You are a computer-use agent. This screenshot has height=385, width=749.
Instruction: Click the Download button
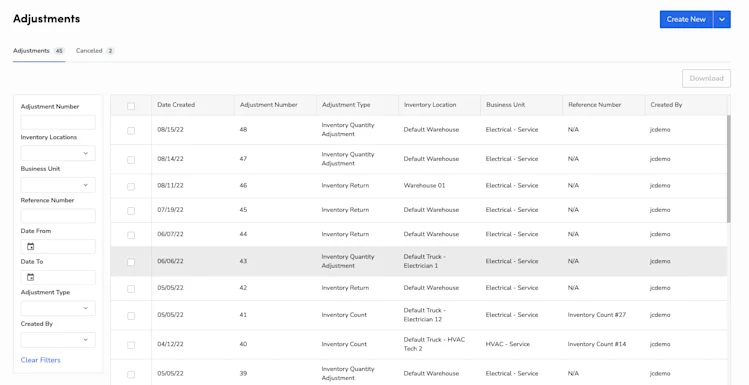click(x=706, y=78)
